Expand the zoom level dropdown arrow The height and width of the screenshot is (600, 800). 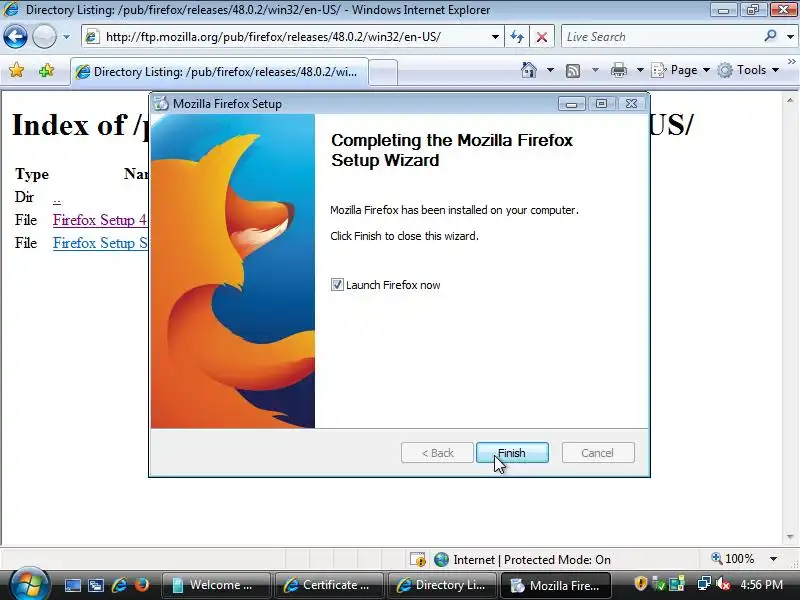tap(773, 559)
